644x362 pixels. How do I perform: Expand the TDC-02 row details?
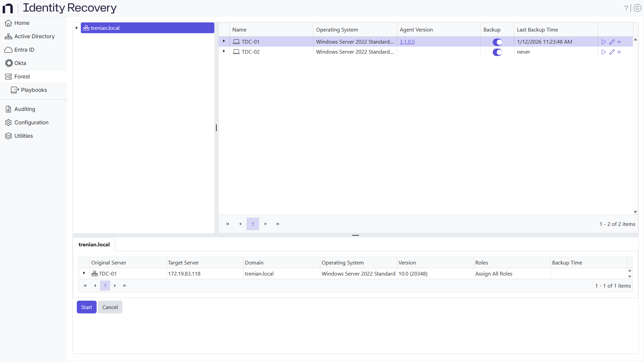pyautogui.click(x=223, y=51)
